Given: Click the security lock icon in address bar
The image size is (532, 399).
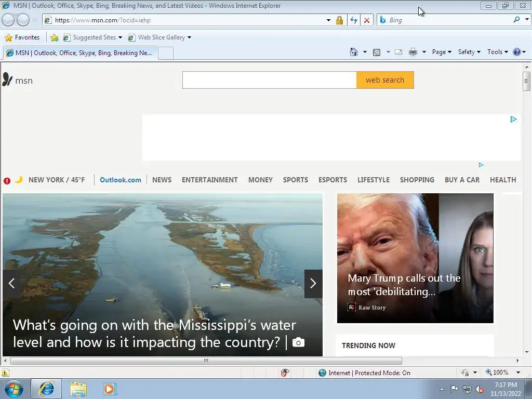Looking at the screenshot, I should pos(339,20).
